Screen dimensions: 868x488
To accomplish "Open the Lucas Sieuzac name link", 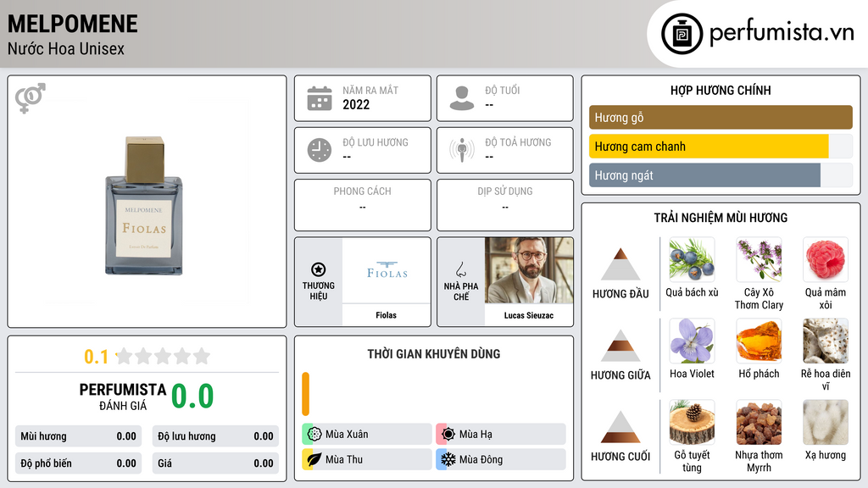I will click(x=529, y=315).
